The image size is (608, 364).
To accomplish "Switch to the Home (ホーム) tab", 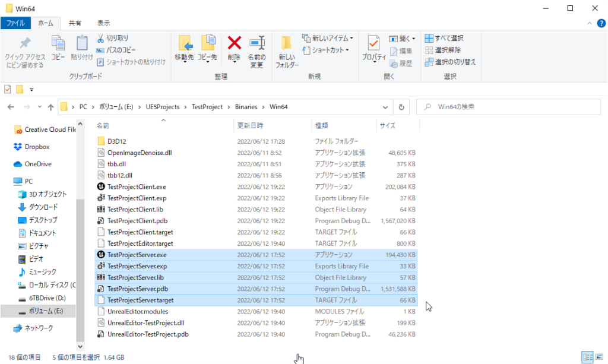I will click(x=46, y=23).
